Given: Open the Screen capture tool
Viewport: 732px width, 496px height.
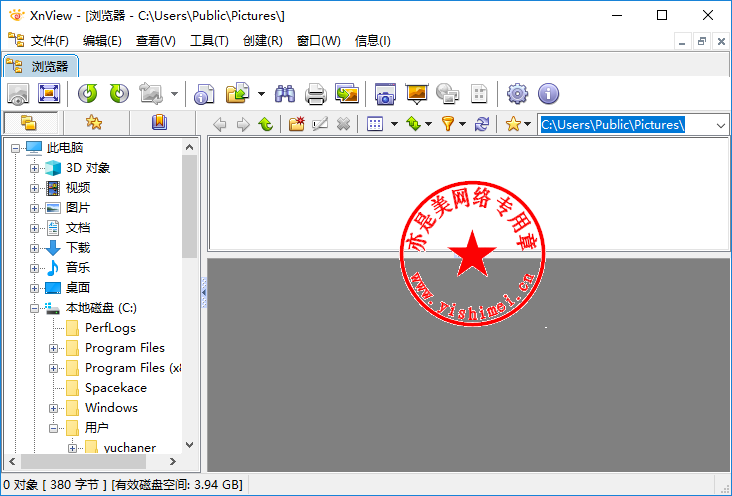Looking at the screenshot, I should coord(385,94).
